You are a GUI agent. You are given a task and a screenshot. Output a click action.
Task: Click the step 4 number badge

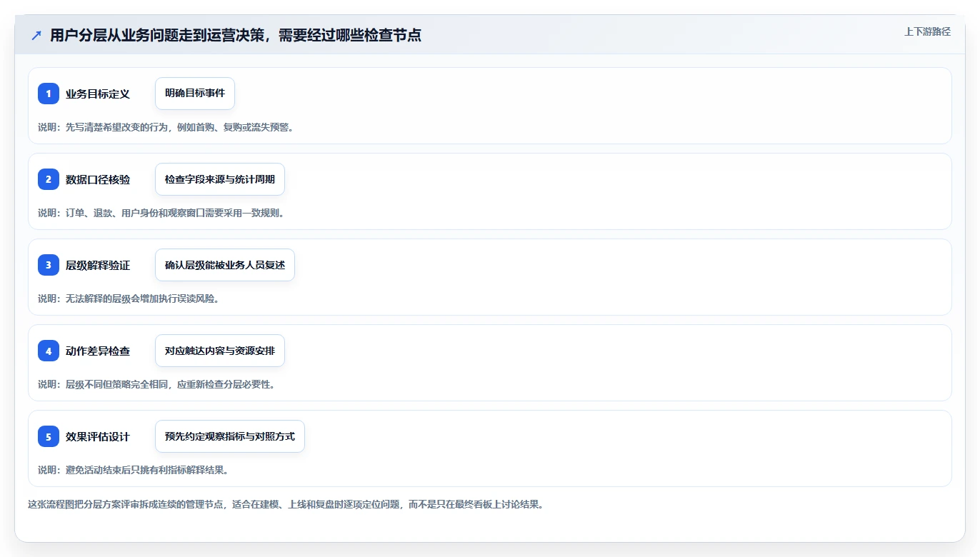pyautogui.click(x=49, y=351)
